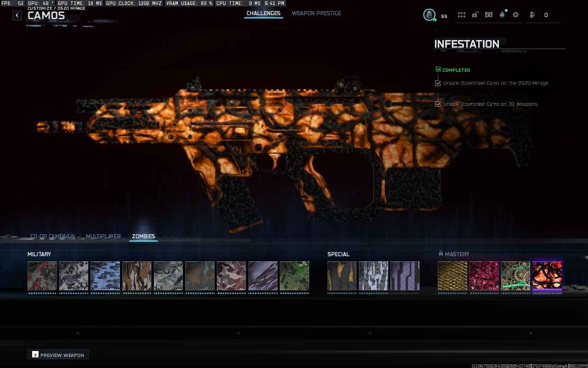
Task: Click the back arrow beside CAMOS
Action: pos(17,15)
